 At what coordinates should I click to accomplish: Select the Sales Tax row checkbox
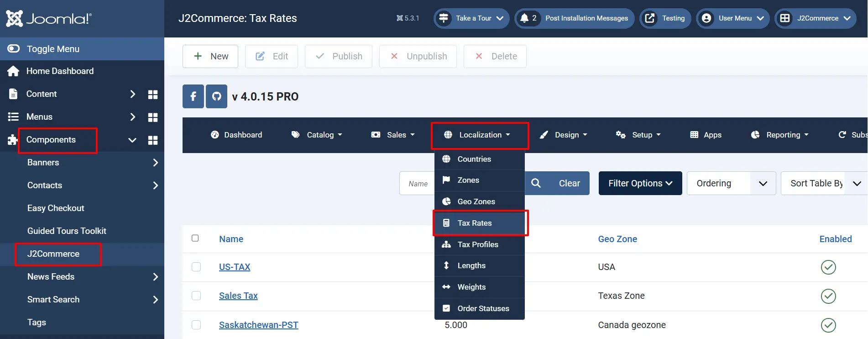point(196,296)
